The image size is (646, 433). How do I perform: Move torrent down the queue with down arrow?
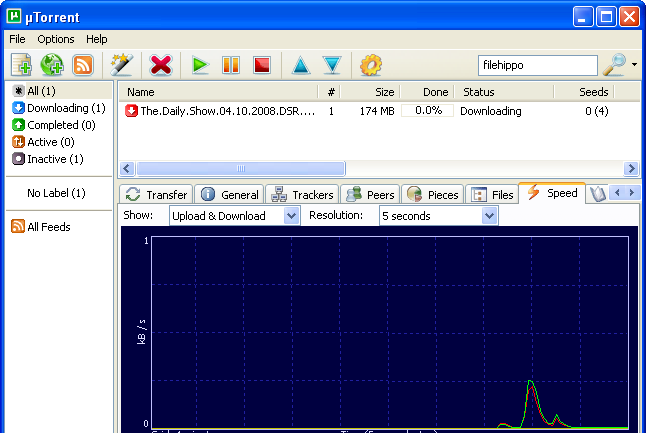pos(332,65)
